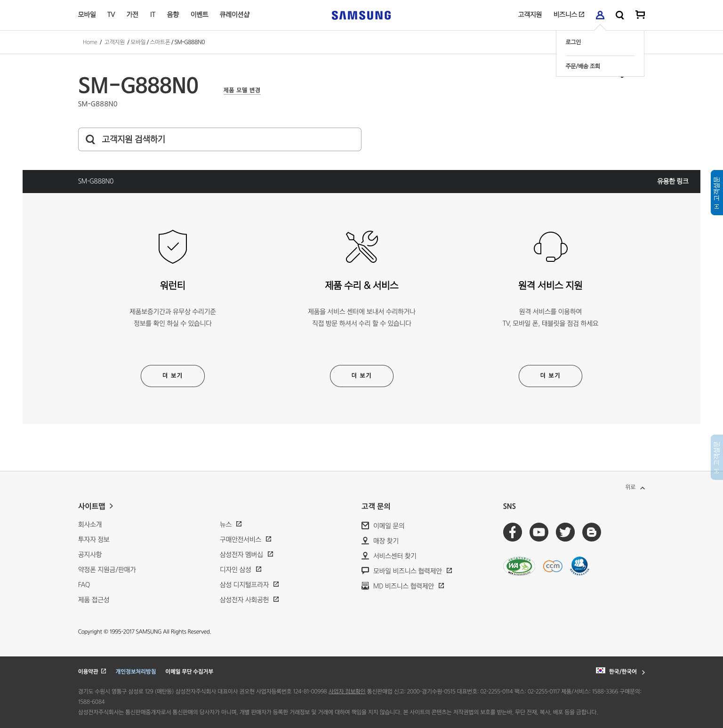
Task: Open Samsung Facebook page icon
Action: (x=513, y=532)
